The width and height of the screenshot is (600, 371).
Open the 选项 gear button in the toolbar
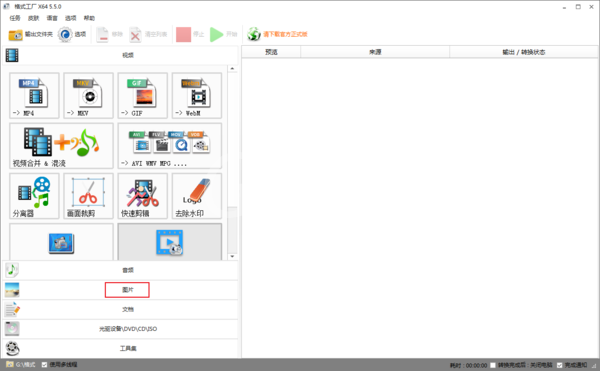coord(72,34)
